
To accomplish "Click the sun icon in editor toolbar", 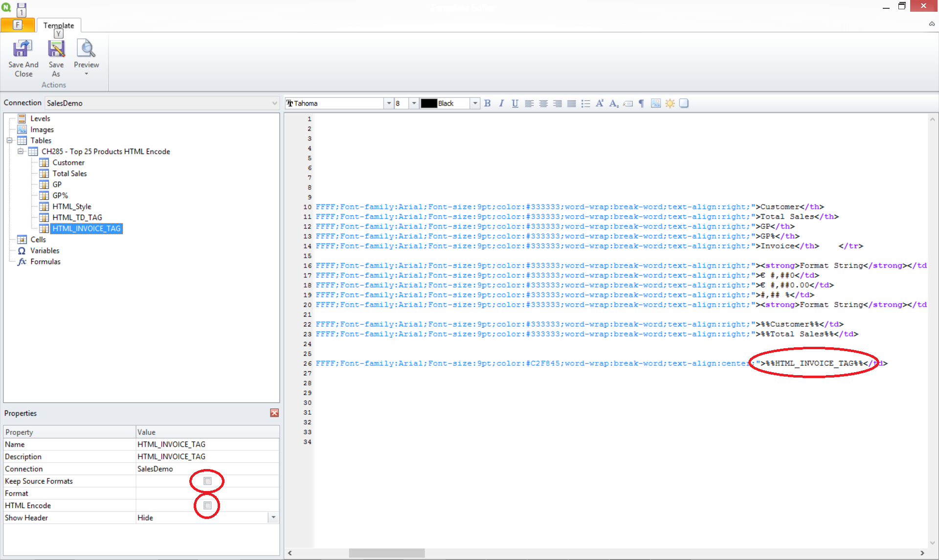I will click(670, 103).
